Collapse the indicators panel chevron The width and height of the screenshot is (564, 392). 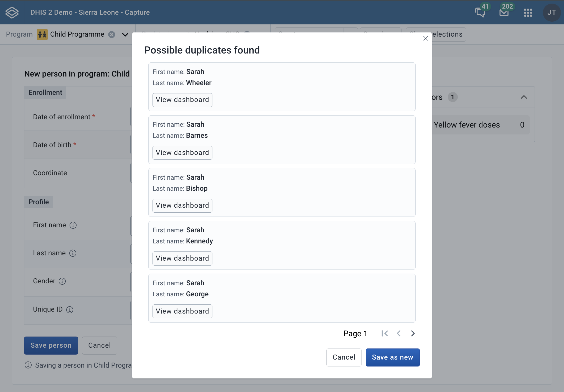524,97
